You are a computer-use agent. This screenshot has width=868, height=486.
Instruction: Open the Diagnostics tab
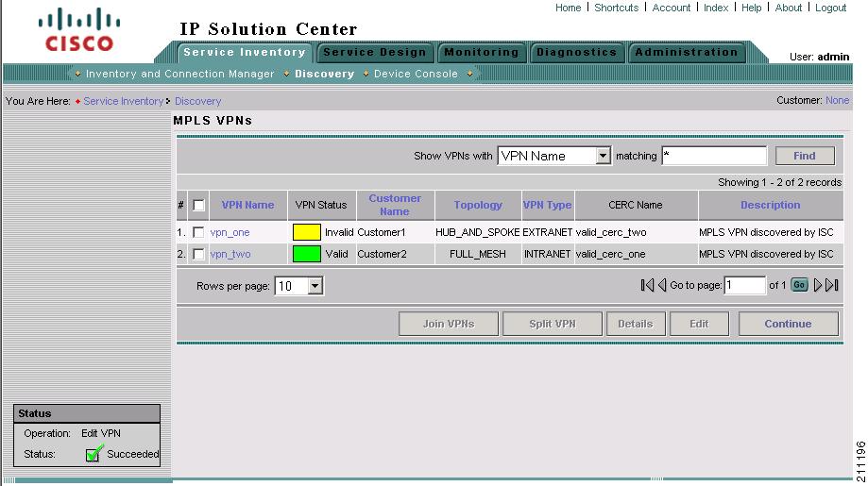click(x=576, y=53)
